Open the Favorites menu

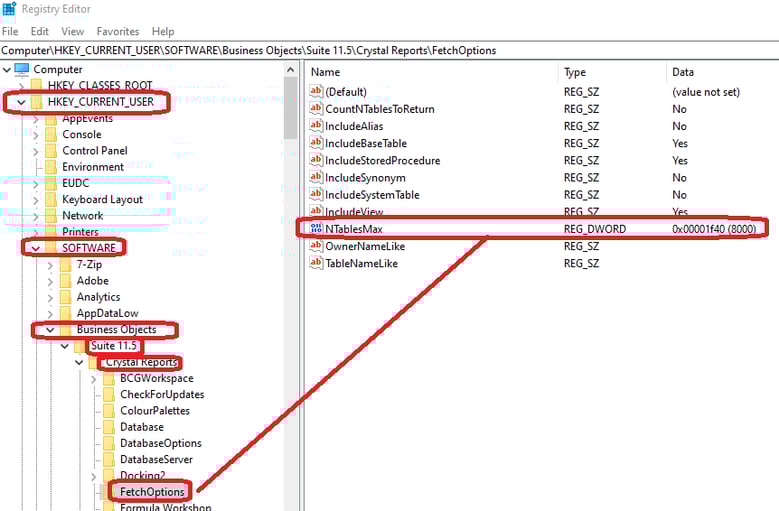[117, 31]
